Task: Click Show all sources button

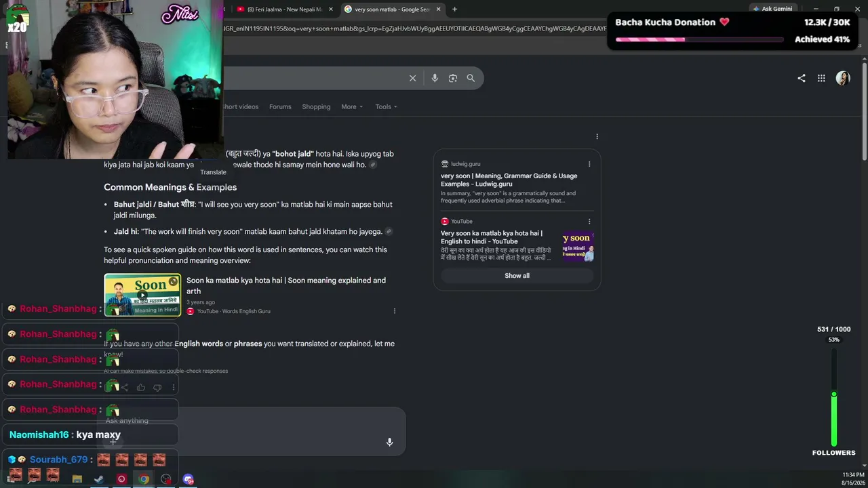Action: click(x=517, y=276)
